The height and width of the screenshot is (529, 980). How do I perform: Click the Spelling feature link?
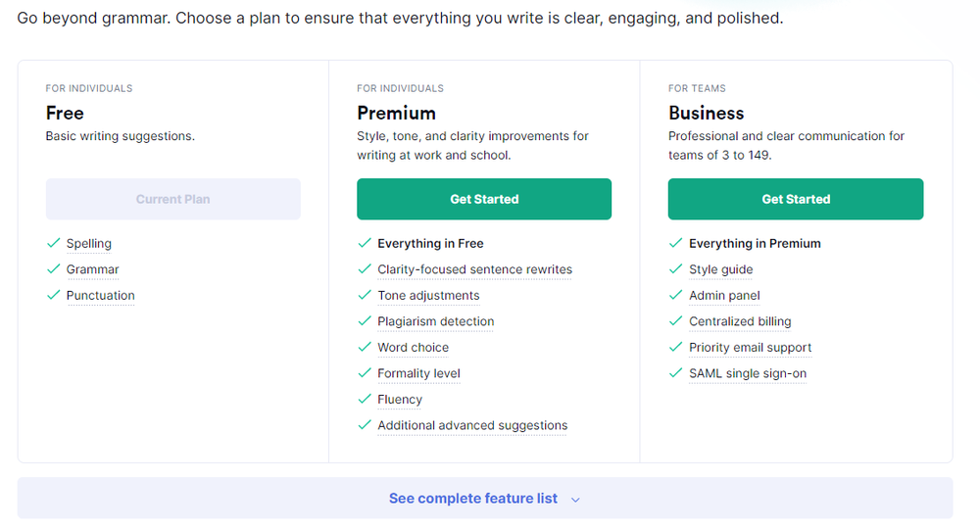[x=89, y=244]
